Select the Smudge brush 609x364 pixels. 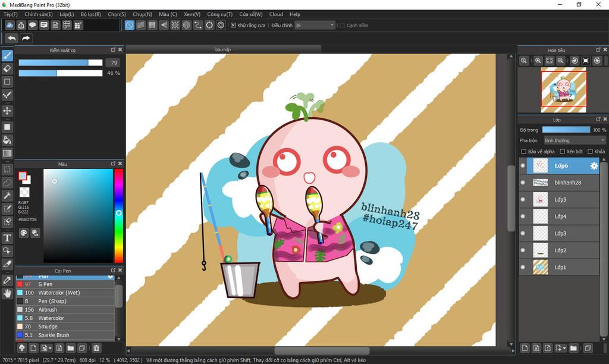(65, 327)
